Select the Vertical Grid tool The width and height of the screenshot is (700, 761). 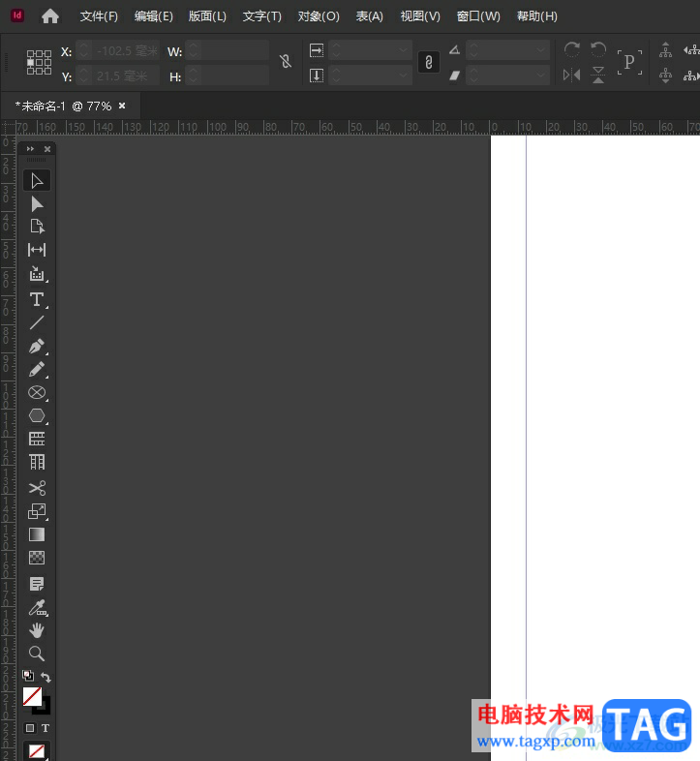tap(37, 462)
